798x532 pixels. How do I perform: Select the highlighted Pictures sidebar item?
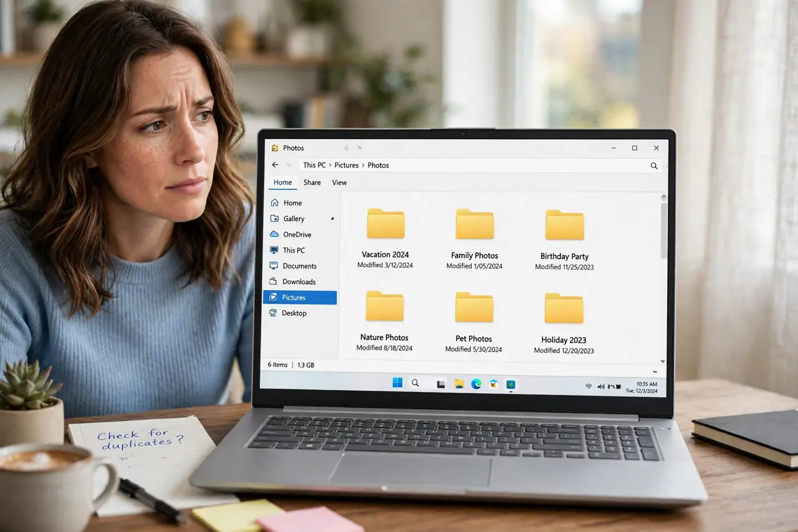(x=300, y=298)
